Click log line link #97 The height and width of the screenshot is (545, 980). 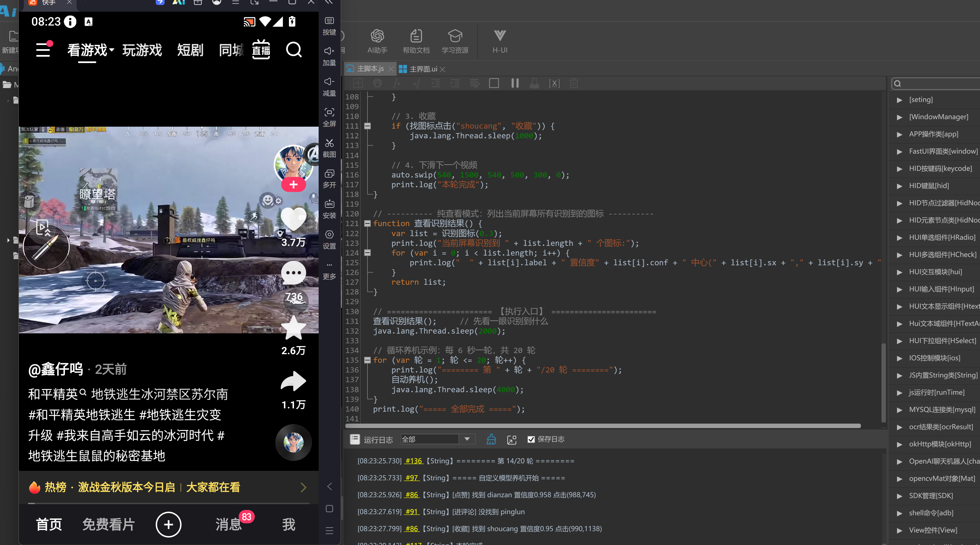pyautogui.click(x=411, y=477)
